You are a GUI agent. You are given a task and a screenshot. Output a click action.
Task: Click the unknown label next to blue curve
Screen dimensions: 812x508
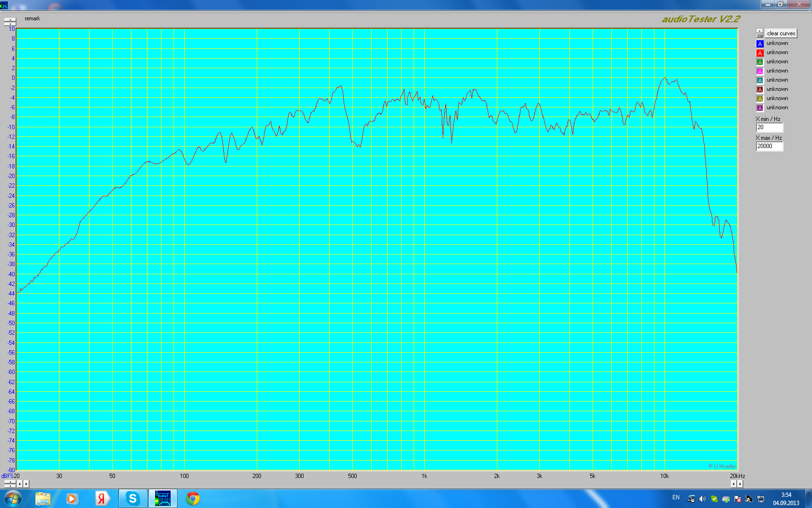point(777,43)
